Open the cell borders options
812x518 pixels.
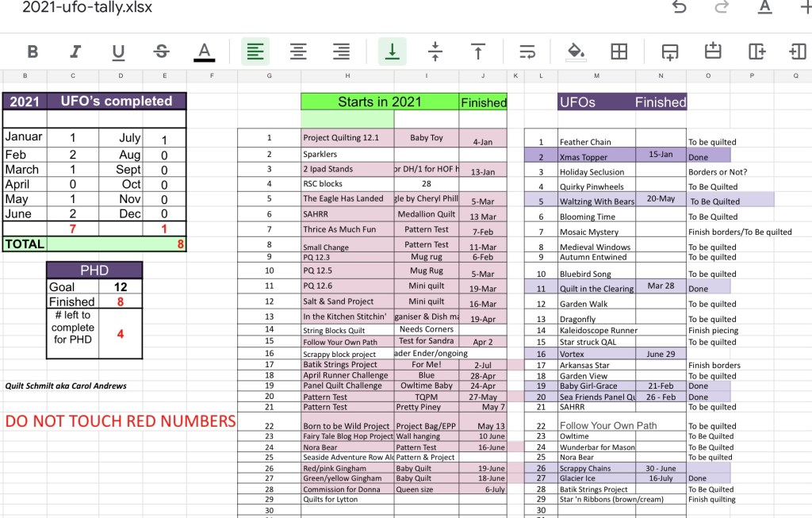click(x=619, y=52)
